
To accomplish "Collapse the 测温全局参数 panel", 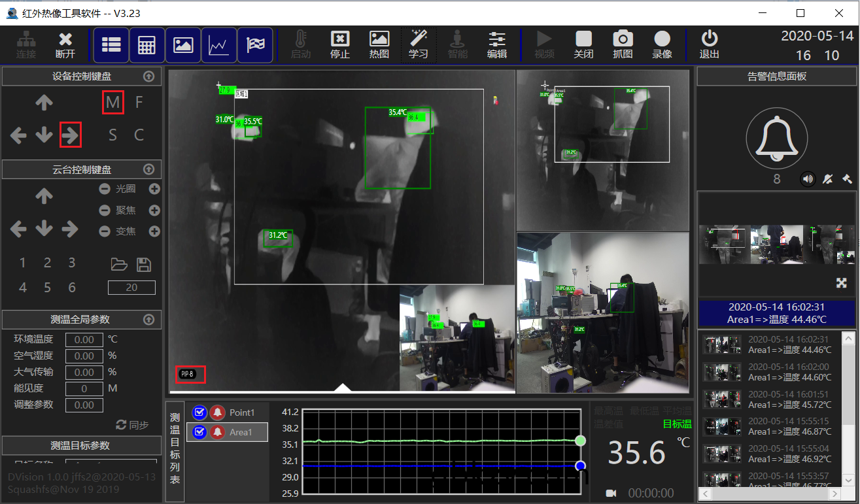I will click(148, 320).
